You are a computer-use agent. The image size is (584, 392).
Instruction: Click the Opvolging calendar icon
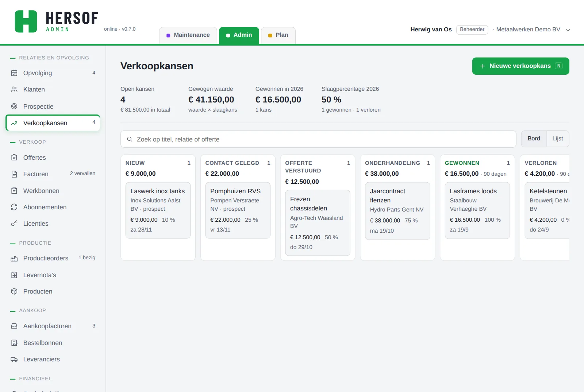click(14, 73)
